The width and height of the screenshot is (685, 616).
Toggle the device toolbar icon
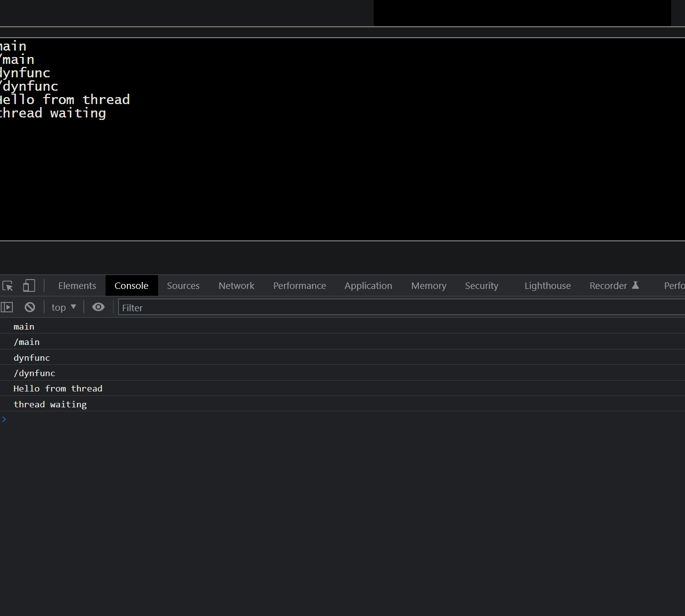pos(29,285)
